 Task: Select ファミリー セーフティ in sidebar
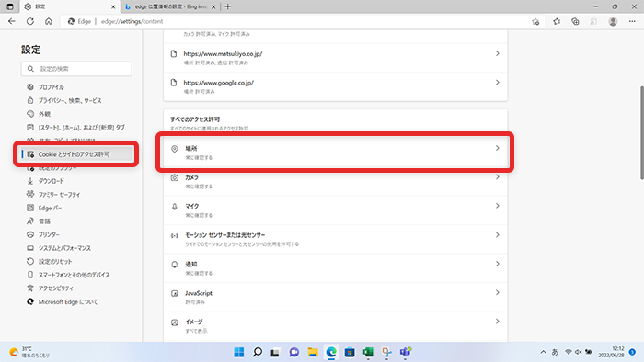coord(59,195)
